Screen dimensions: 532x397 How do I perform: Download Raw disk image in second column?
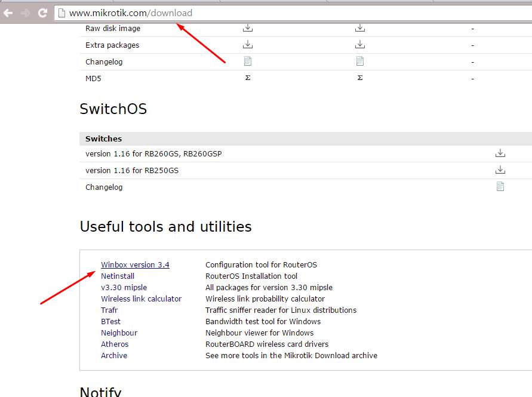pyautogui.click(x=360, y=28)
